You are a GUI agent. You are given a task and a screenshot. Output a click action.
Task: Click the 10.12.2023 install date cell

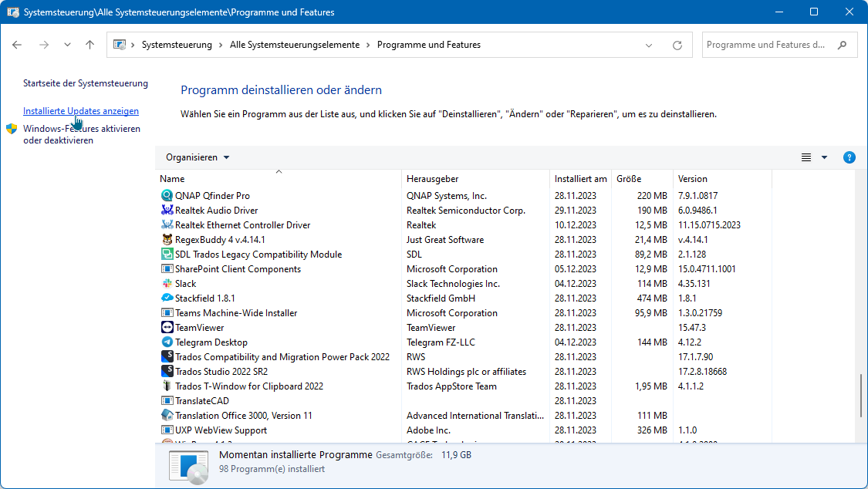coord(575,225)
